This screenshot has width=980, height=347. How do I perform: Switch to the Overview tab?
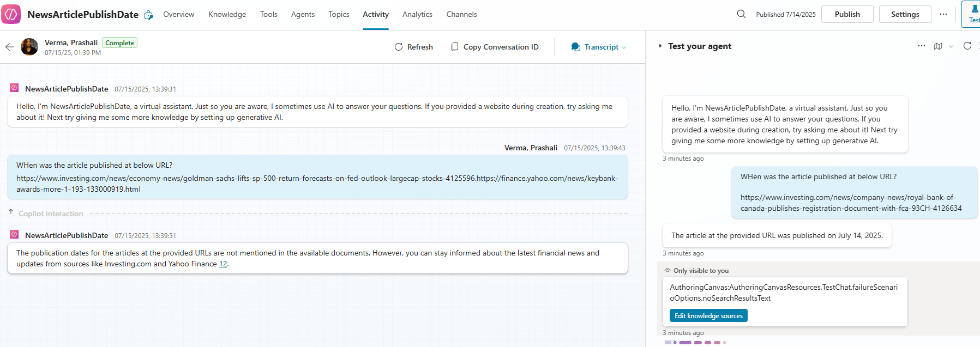coord(178,14)
